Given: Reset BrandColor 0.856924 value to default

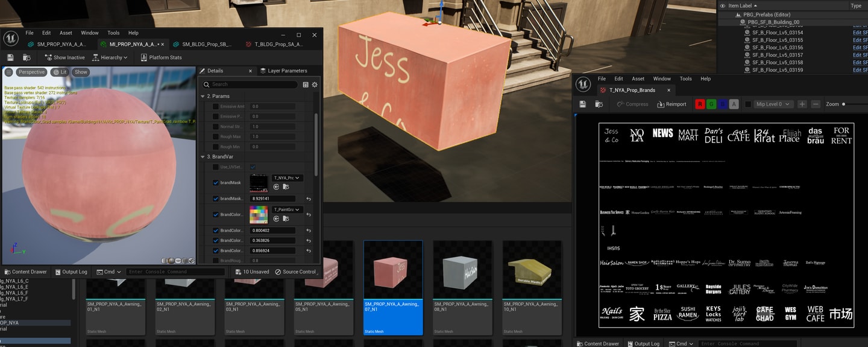Looking at the screenshot, I should click(x=308, y=250).
